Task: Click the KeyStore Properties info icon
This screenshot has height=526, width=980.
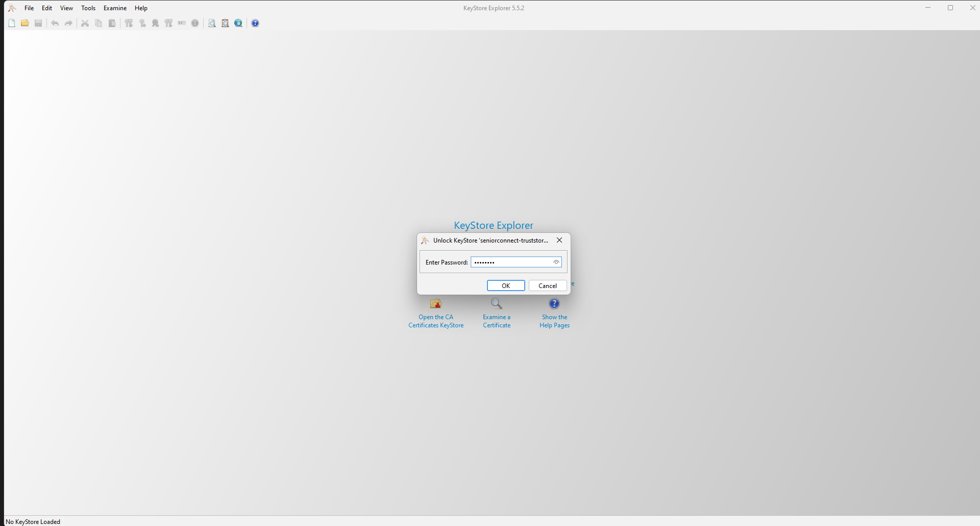Action: (x=195, y=23)
